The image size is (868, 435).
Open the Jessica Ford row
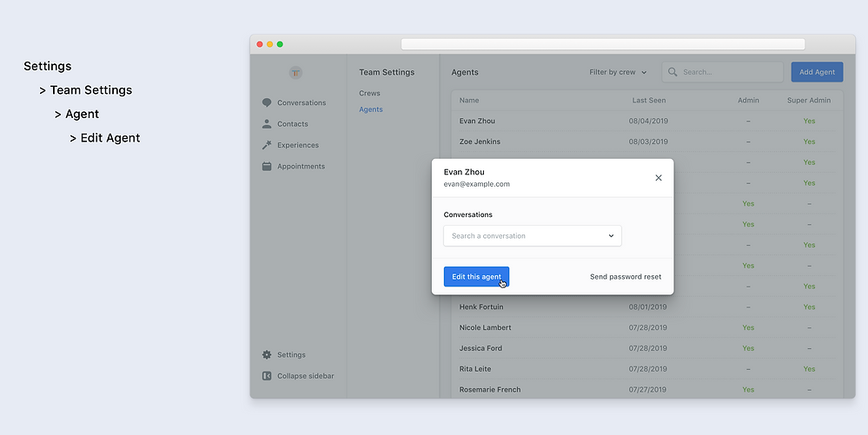(x=646, y=348)
